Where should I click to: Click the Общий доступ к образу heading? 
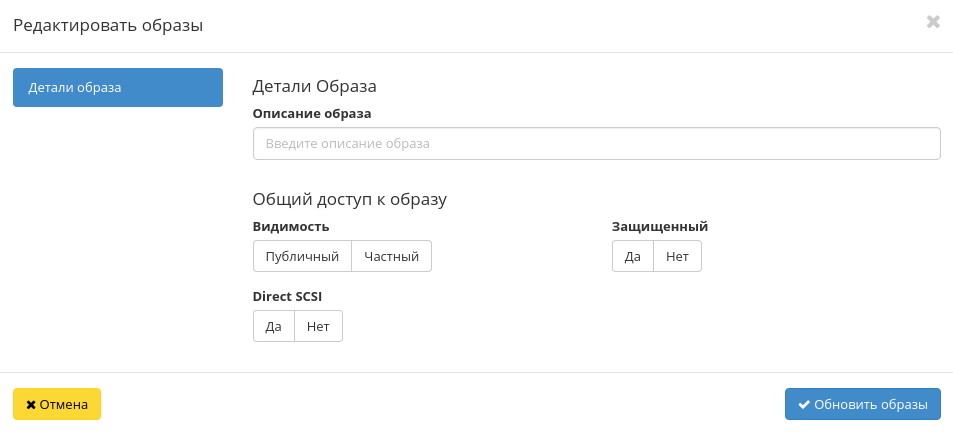(x=349, y=199)
